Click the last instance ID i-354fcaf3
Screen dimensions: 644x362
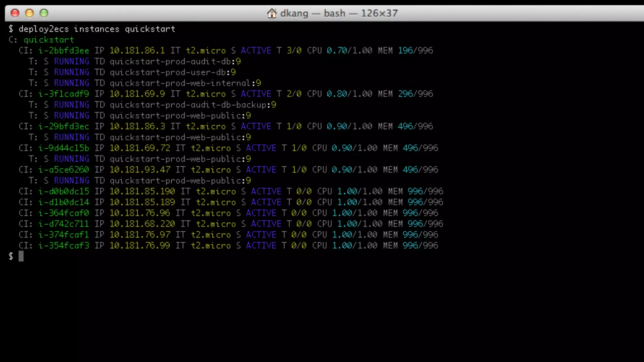pos(64,245)
